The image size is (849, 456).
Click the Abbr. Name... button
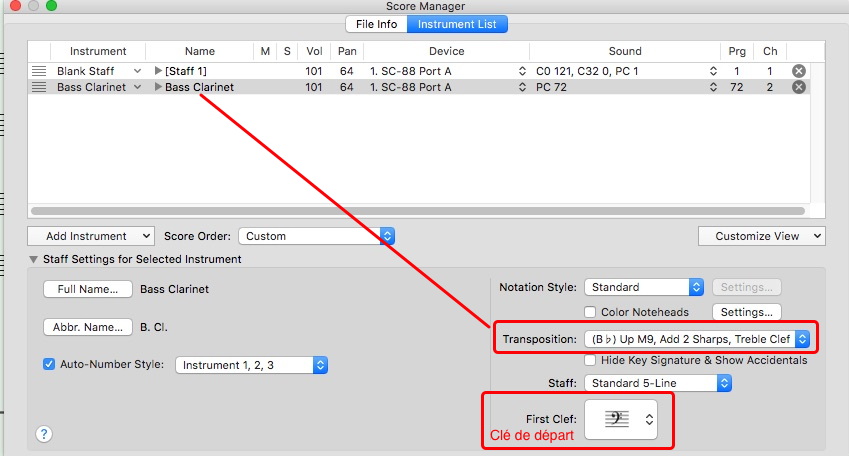(88, 327)
